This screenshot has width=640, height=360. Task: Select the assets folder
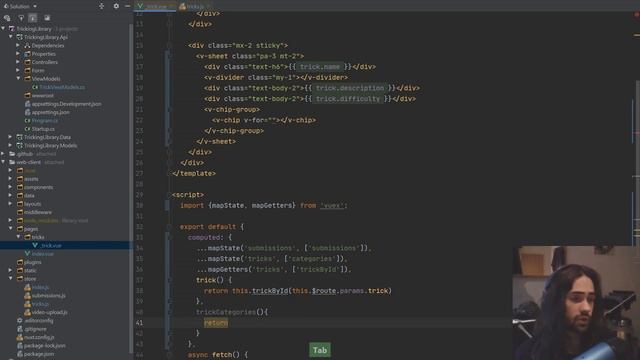[x=31, y=179]
